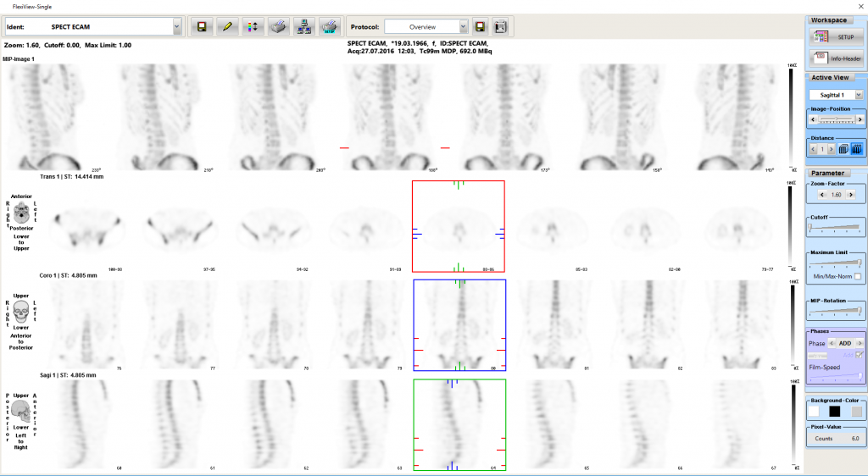Open the printer setup icon
This screenshot has width=868, height=476.
point(330,27)
